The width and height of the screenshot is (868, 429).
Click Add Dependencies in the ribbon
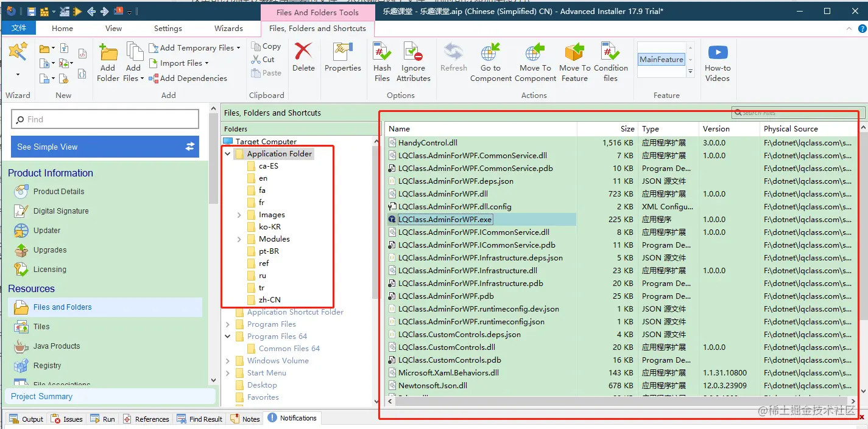tap(188, 78)
